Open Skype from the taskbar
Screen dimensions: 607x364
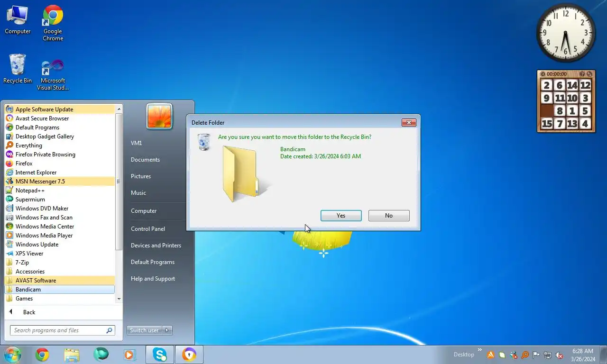pyautogui.click(x=160, y=355)
